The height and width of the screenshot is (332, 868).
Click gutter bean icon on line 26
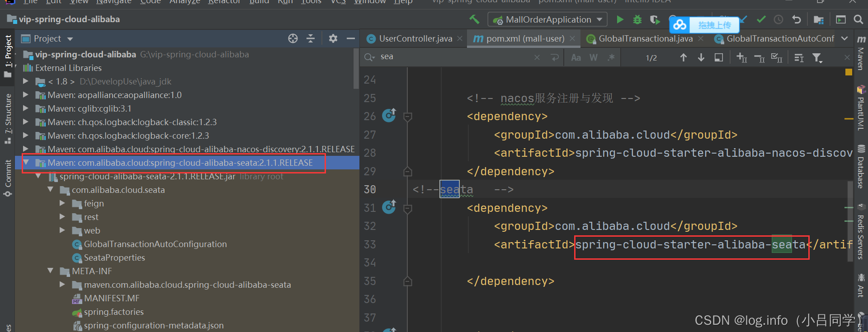(x=389, y=116)
